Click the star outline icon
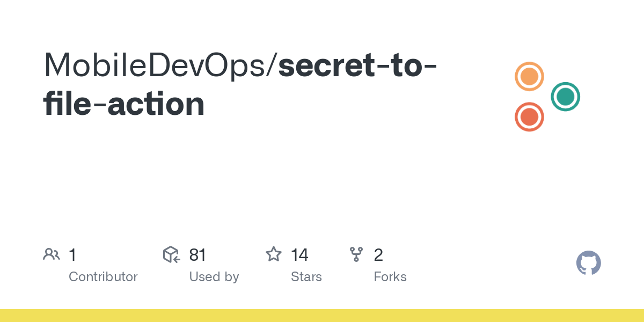Screen dimensions: 644x322 [x=274, y=254]
